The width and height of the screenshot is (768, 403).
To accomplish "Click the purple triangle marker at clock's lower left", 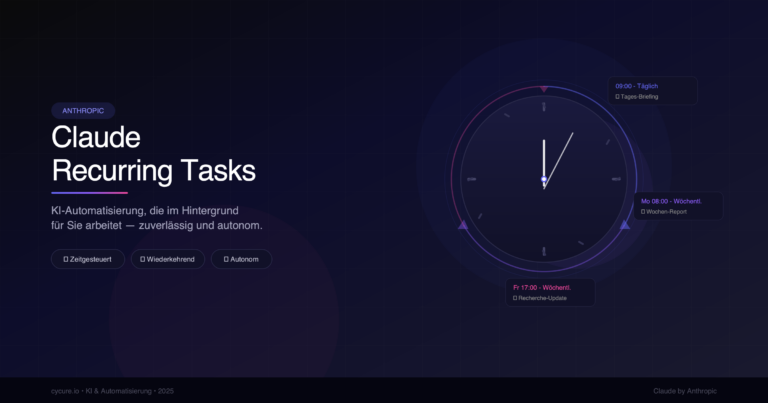I will 463,225.
